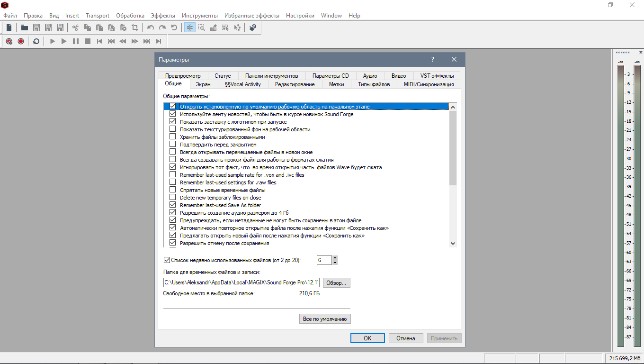
Task: Click the Обзор... browse button
Action: tap(337, 283)
